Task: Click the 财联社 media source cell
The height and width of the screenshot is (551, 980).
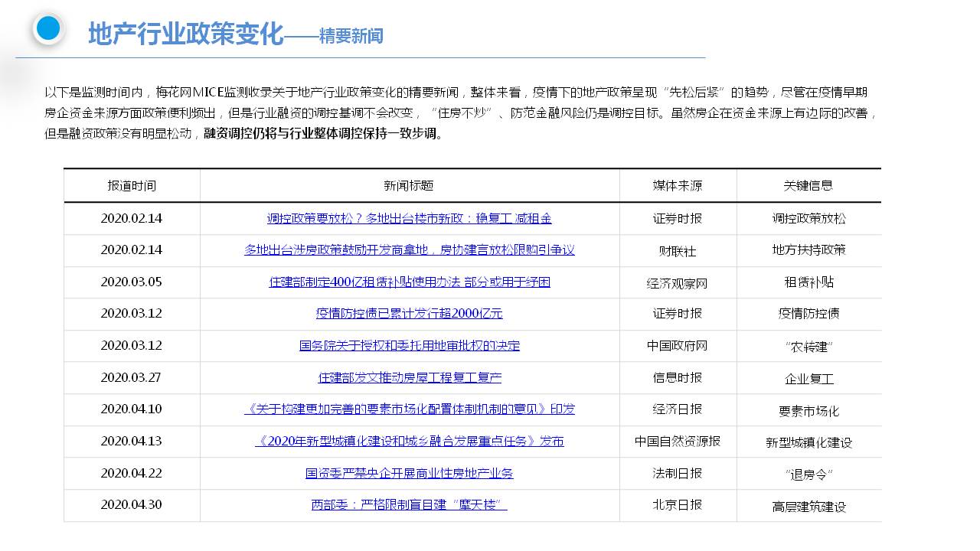Action: point(677,251)
